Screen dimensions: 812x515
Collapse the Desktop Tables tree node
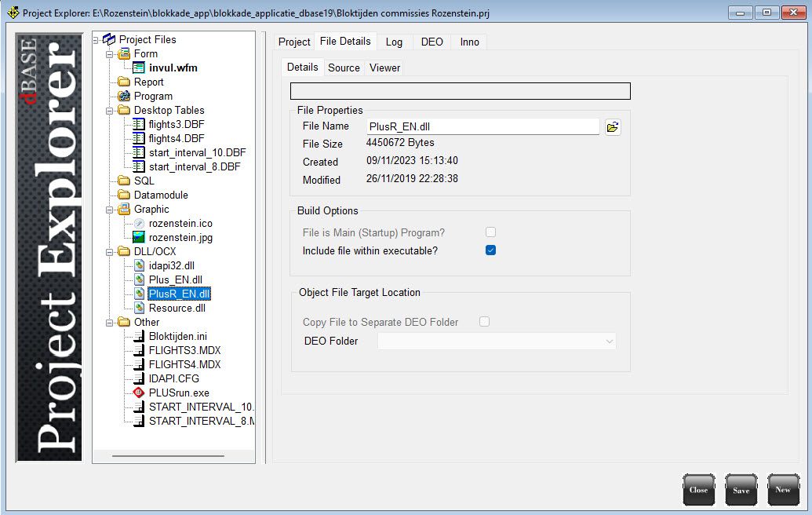(x=110, y=111)
